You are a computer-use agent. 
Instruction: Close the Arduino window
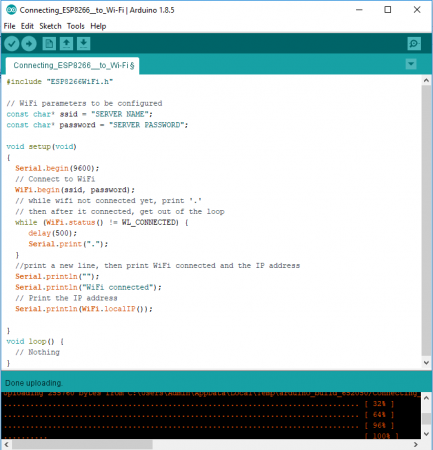417,10
